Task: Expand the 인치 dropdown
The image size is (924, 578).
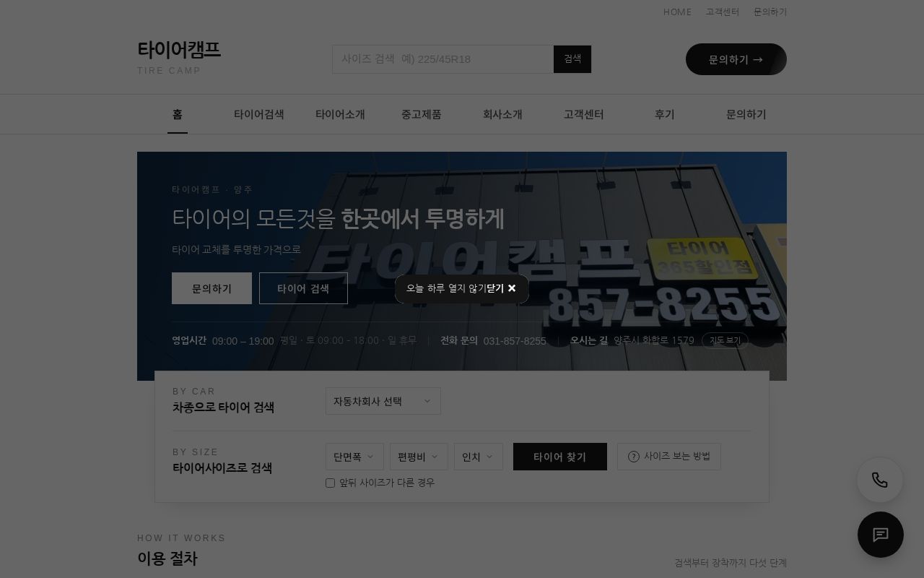Action: tap(478, 457)
